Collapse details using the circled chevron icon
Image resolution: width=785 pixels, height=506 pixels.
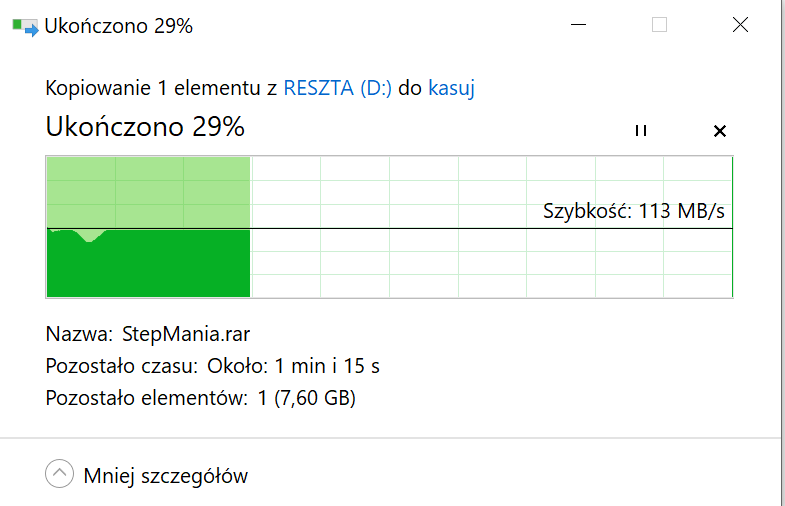coord(60,473)
